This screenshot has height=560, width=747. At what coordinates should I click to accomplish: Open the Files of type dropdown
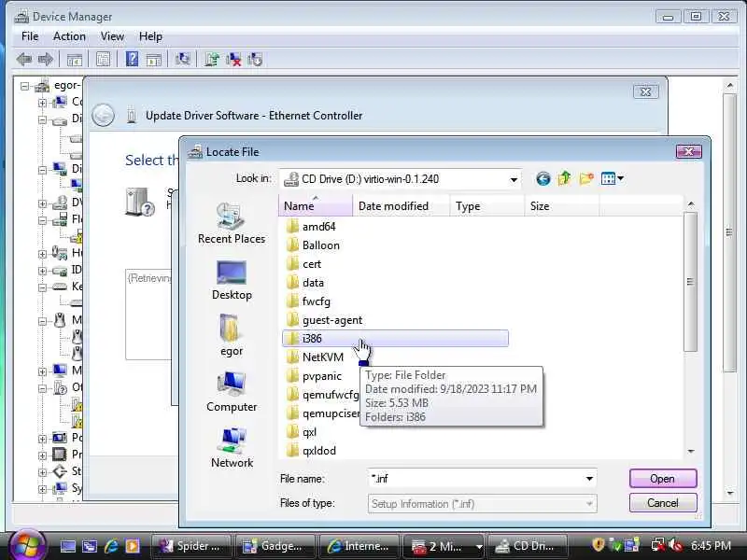coord(482,504)
